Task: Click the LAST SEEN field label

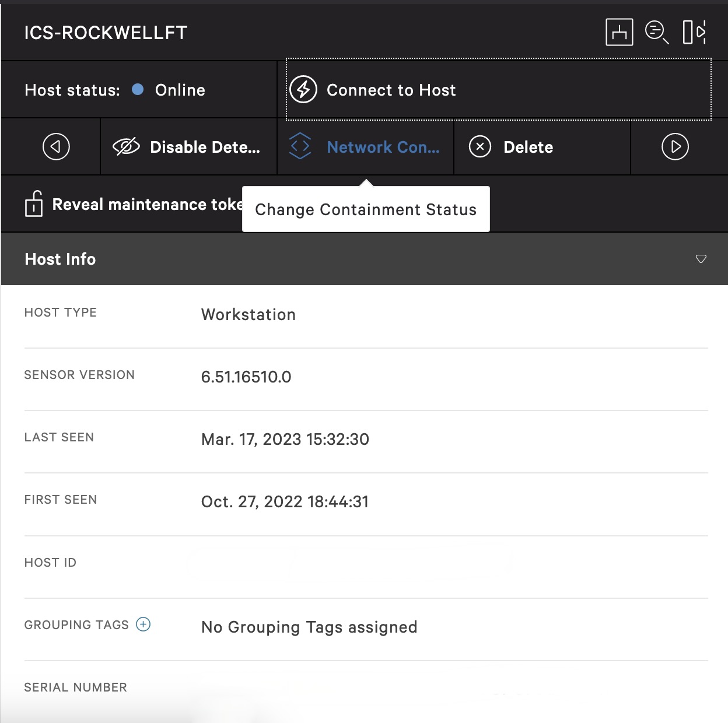Action: 59,437
